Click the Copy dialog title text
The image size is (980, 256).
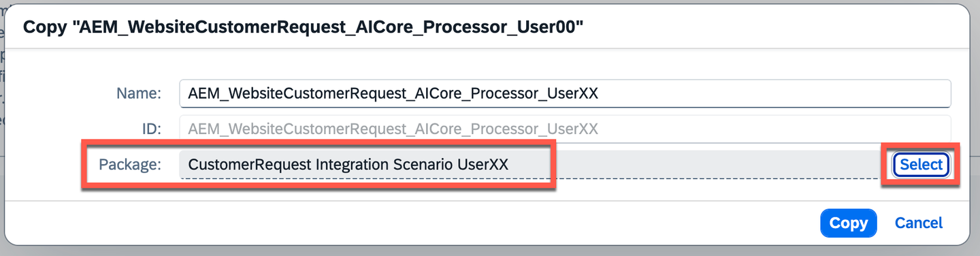pyautogui.click(x=304, y=27)
